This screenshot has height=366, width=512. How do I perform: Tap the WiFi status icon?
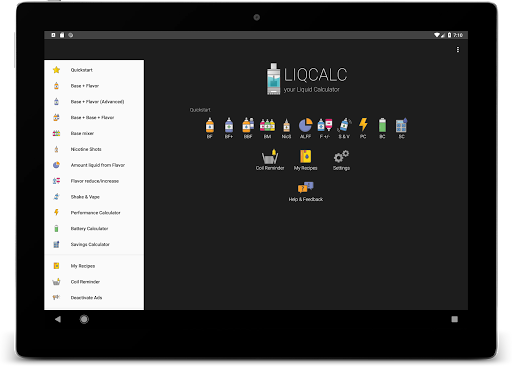tap(436, 35)
